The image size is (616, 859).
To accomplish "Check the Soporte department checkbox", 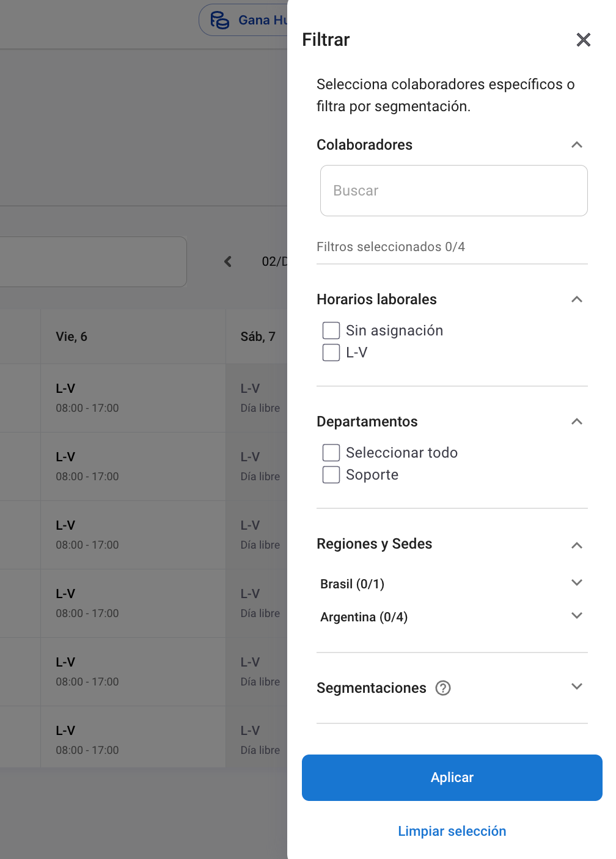I will click(331, 475).
